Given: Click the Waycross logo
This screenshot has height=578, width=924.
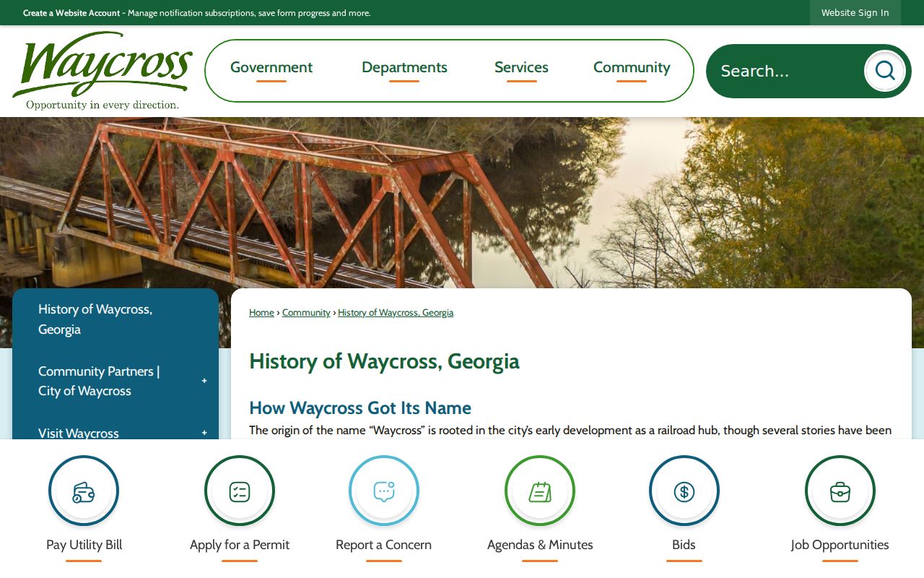Looking at the screenshot, I should tap(103, 71).
